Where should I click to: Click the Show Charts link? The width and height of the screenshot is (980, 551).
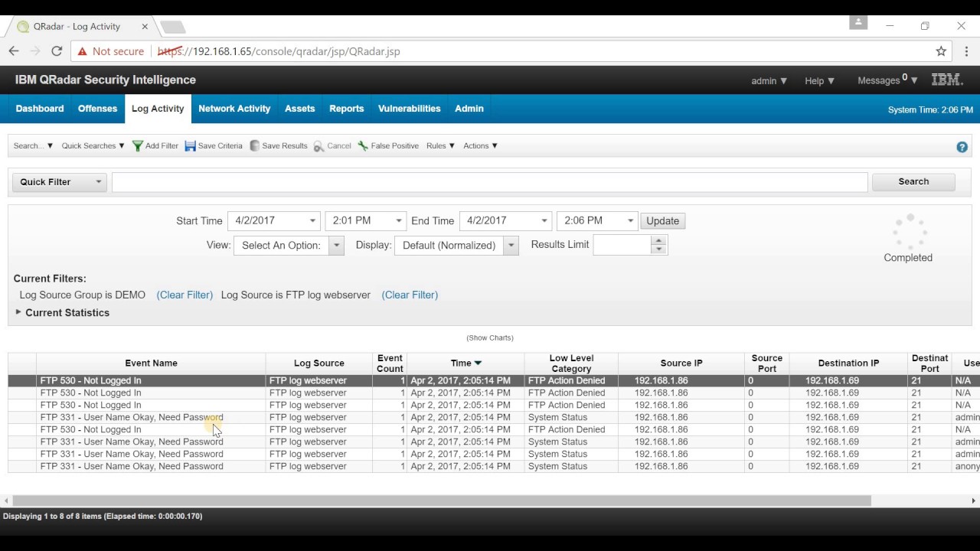[490, 337]
